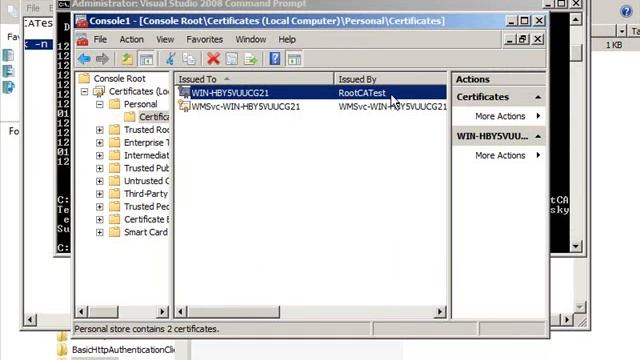Click right arrow of tree pane scrollbar

(162, 312)
